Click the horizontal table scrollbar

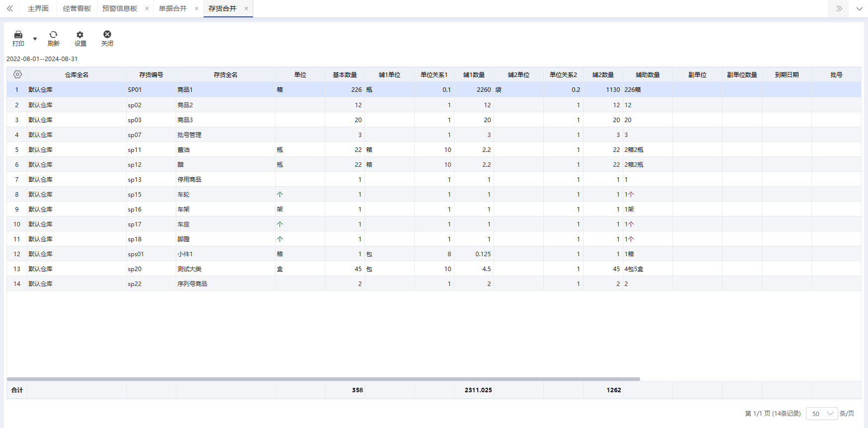323,379
